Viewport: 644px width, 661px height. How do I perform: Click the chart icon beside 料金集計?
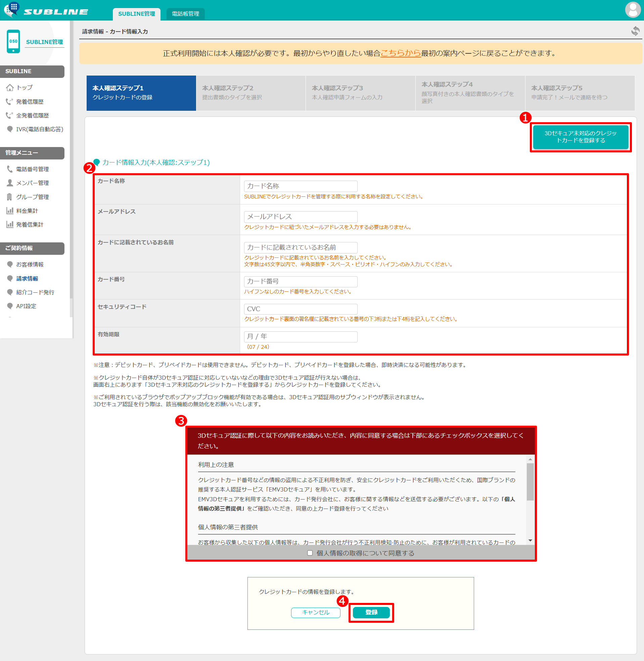point(10,210)
